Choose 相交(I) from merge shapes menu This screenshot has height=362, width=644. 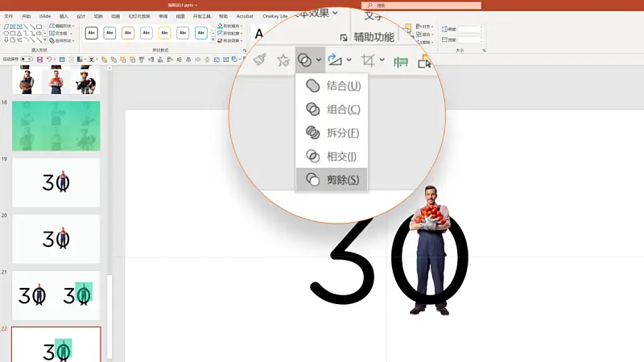pos(332,156)
